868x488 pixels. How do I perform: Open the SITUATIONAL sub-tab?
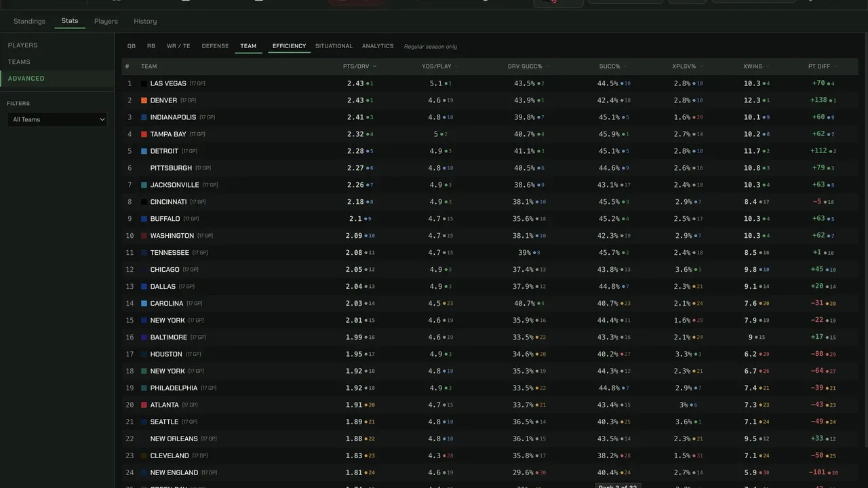[x=334, y=46]
